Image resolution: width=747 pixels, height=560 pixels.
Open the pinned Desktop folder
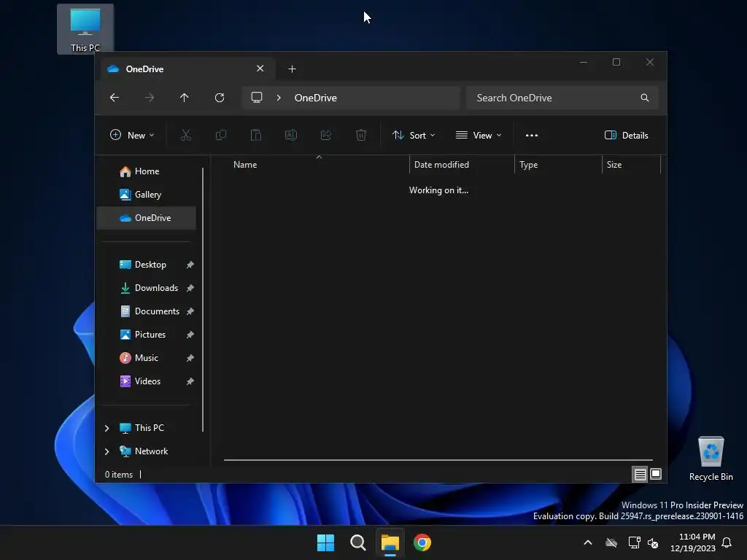pos(147,265)
